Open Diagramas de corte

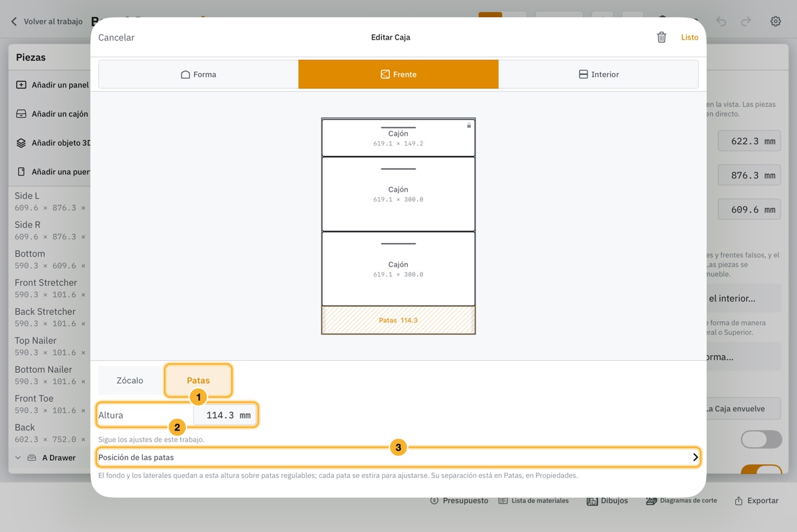click(681, 501)
